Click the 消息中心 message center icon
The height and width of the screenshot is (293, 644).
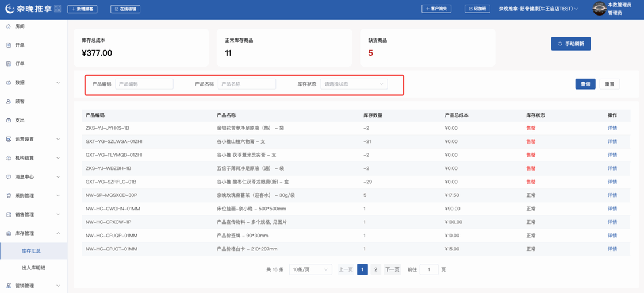9,177
